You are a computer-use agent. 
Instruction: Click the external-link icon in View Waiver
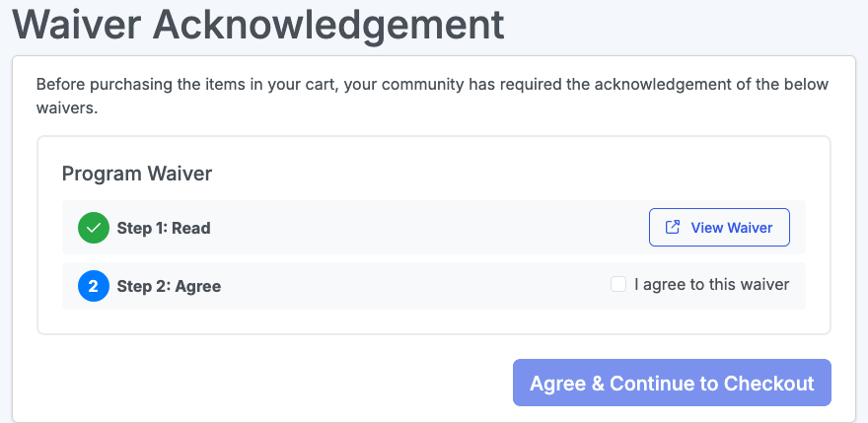673,228
